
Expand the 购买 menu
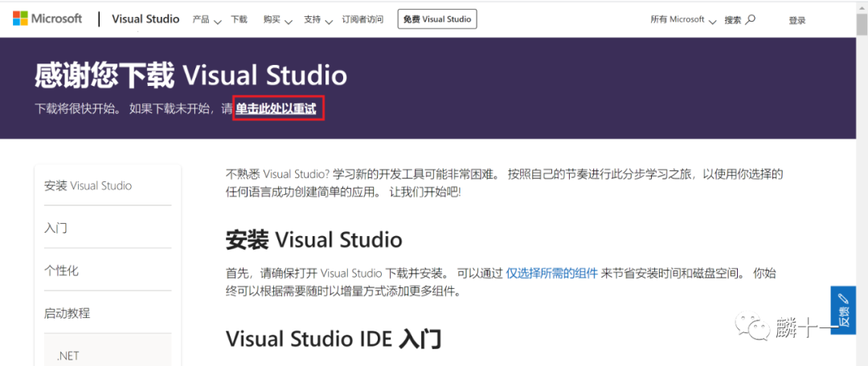(x=278, y=20)
